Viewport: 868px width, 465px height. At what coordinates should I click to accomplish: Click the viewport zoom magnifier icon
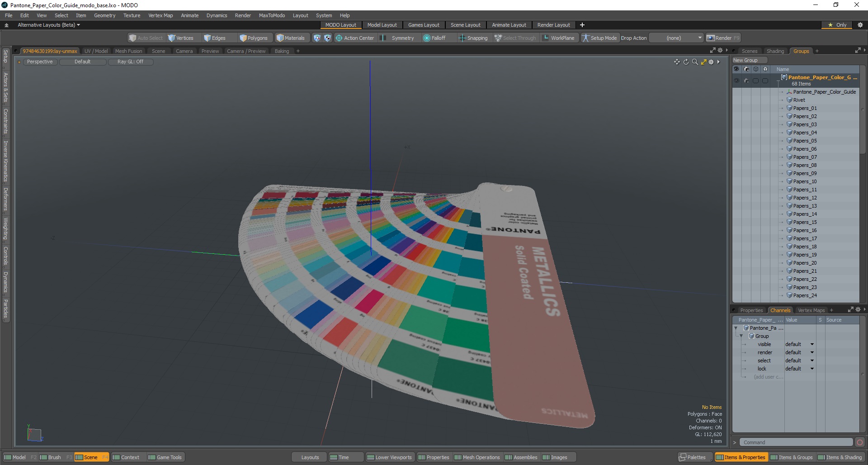[x=695, y=62]
